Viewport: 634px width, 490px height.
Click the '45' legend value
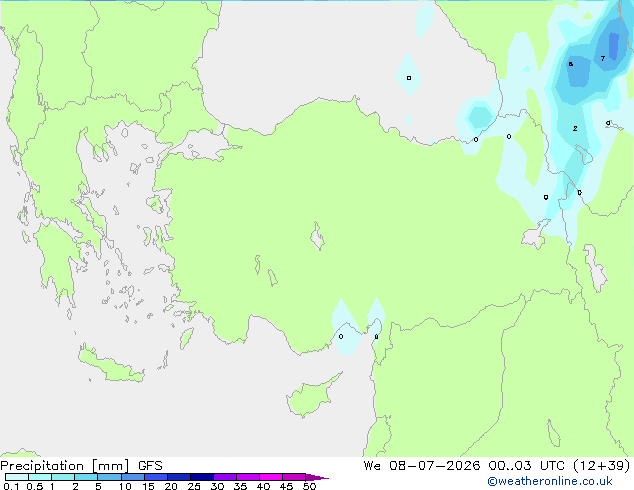(286, 486)
